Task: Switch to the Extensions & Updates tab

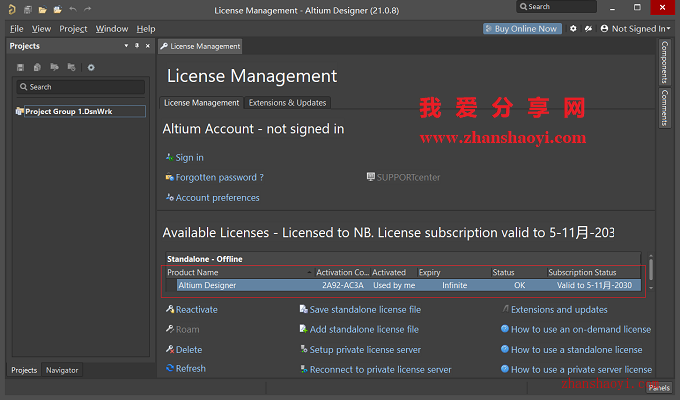Action: 288,103
